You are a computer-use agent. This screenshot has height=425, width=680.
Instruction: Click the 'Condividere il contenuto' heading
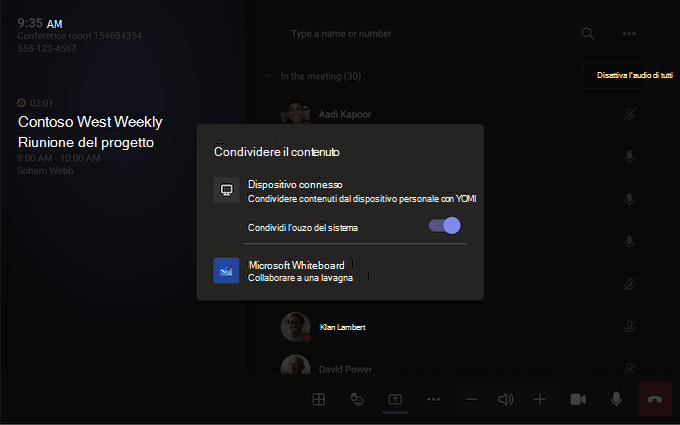pos(277,152)
